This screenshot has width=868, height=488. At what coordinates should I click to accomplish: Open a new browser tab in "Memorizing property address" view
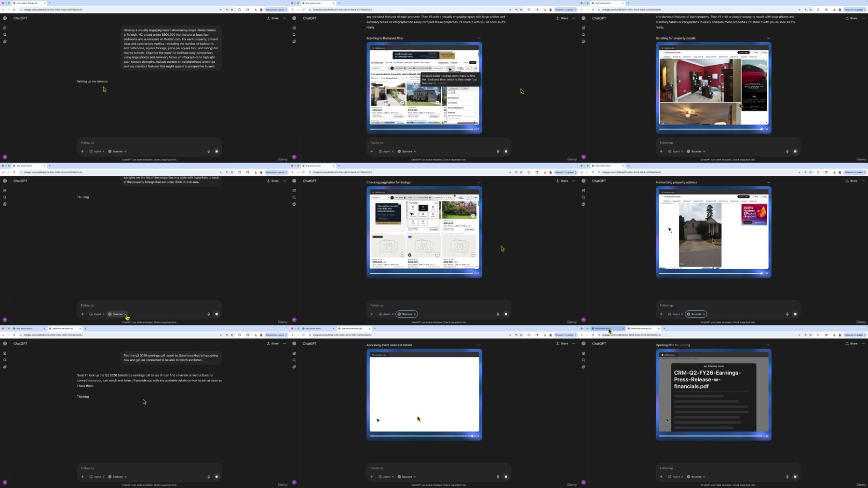point(628,166)
